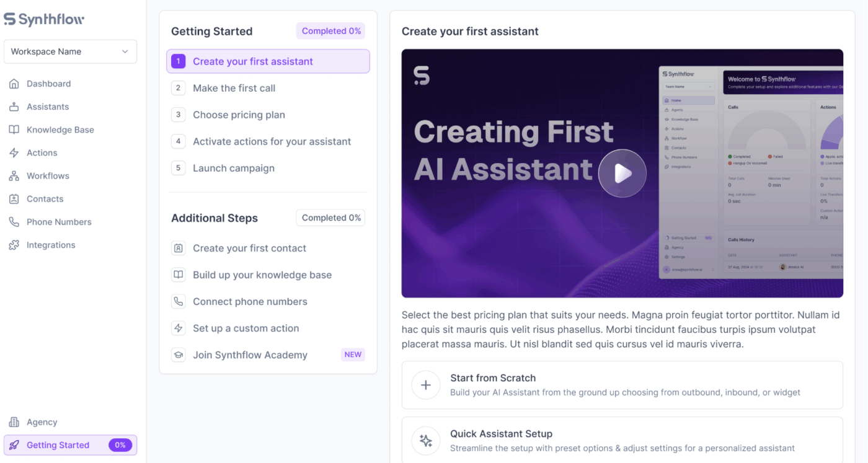Click the Start from Scratch plus icon
Screen dimensions: 868x463
pyautogui.click(x=426, y=385)
